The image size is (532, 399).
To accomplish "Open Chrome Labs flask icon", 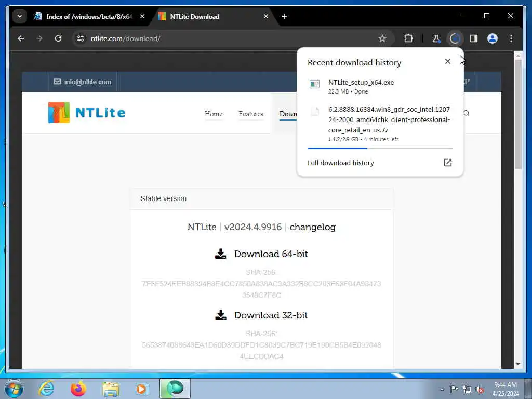I will point(436,38).
